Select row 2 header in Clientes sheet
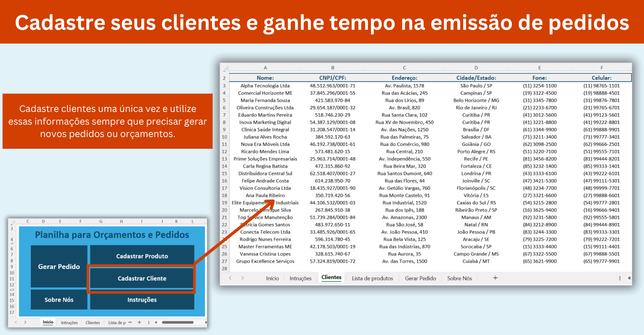The height and width of the screenshot is (335, 644). coord(224,78)
